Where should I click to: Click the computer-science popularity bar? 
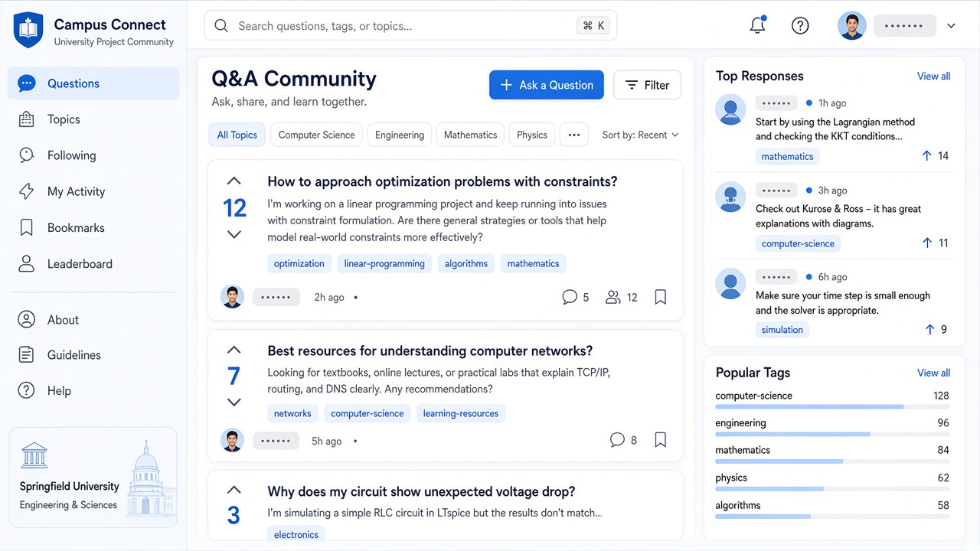pyautogui.click(x=832, y=406)
